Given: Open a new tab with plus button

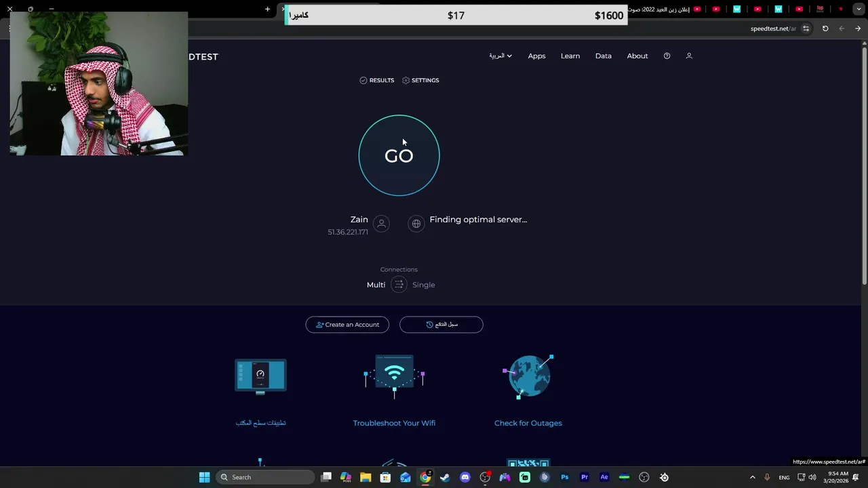Looking at the screenshot, I should (x=267, y=9).
